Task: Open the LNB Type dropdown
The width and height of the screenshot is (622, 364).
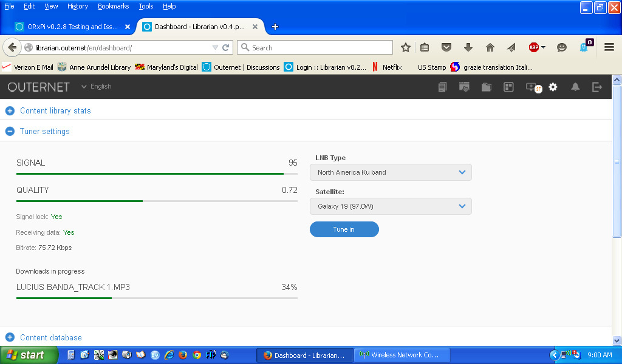Action: (391, 172)
